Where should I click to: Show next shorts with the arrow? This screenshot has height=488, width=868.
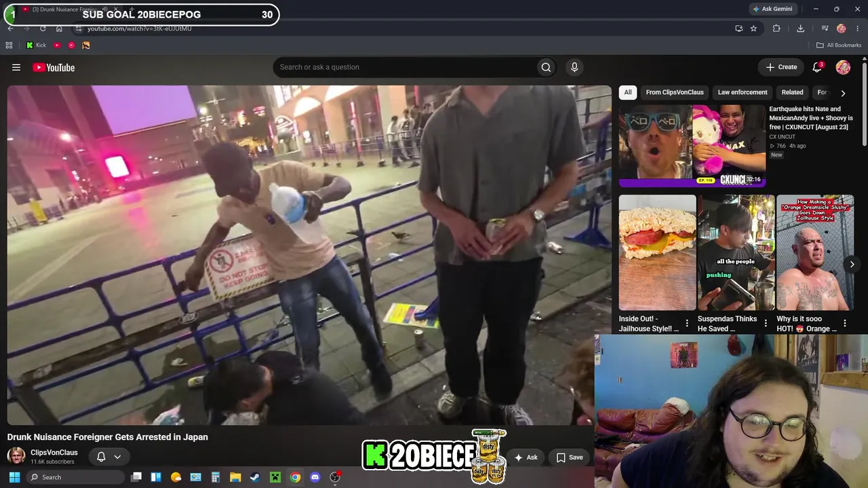pos(852,264)
